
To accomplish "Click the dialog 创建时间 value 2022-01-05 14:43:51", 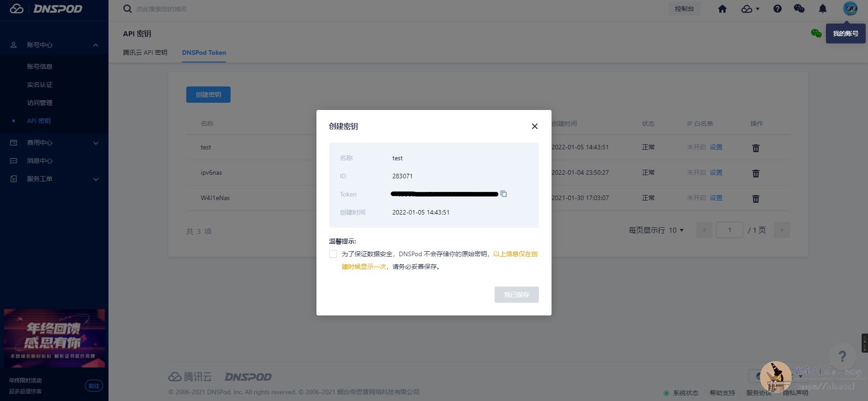I will click(x=421, y=212).
